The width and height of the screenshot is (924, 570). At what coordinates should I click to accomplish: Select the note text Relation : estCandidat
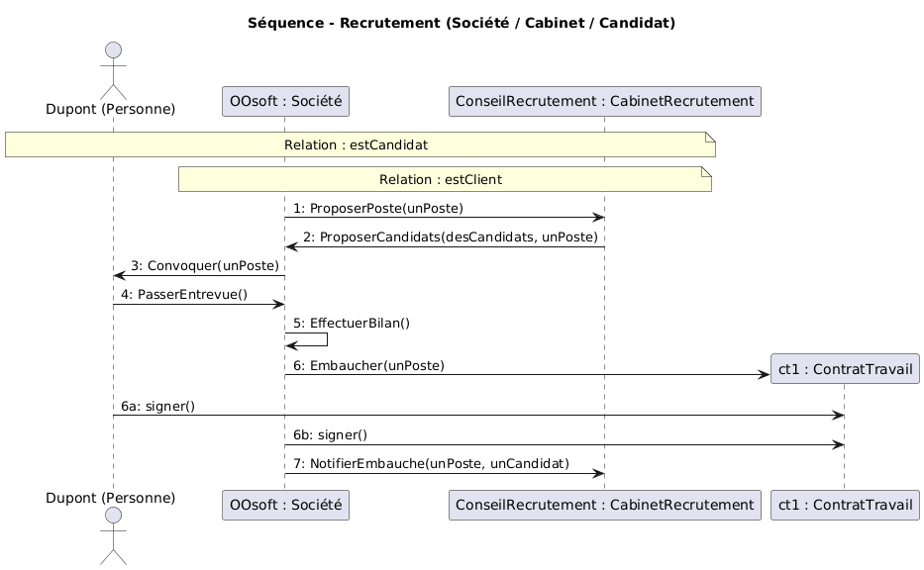(x=356, y=145)
